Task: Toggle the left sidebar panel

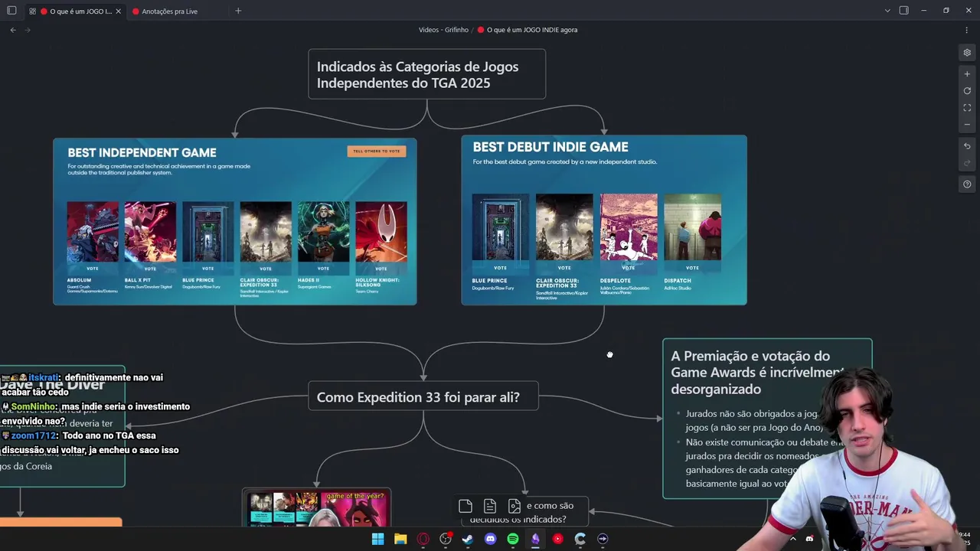Action: [11, 11]
